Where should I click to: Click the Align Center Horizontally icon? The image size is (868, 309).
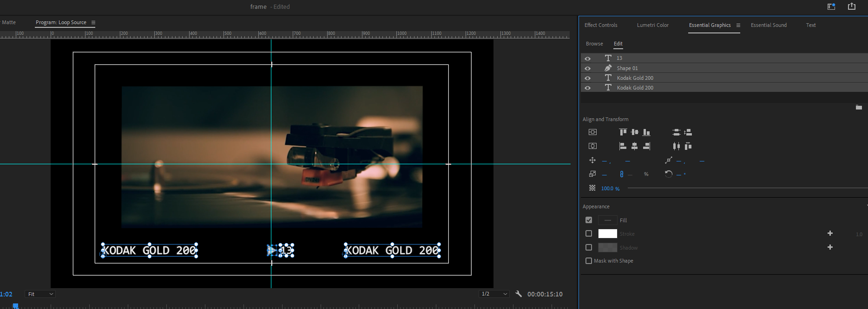[x=634, y=146]
